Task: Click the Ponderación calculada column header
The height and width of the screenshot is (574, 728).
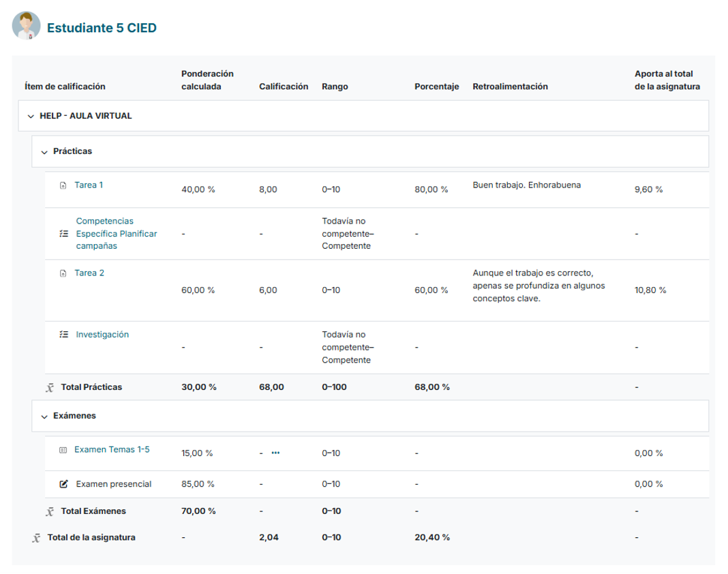Action: pyautogui.click(x=207, y=80)
